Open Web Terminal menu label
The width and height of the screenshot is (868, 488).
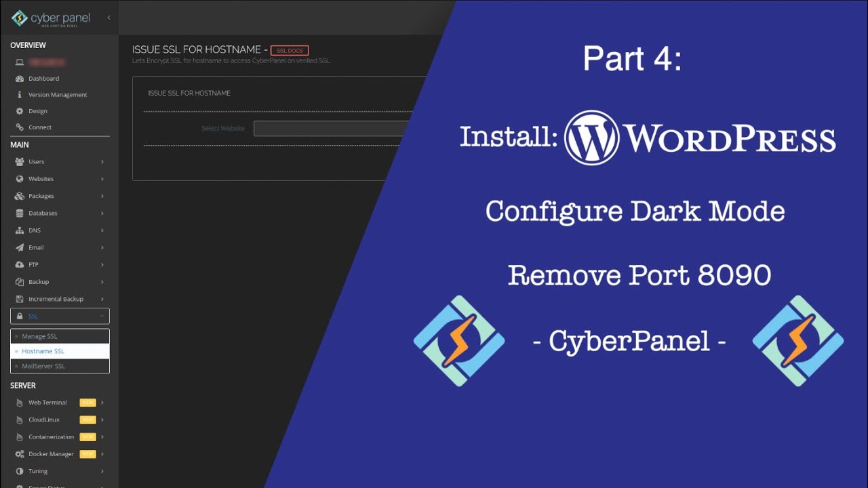pyautogui.click(x=47, y=403)
